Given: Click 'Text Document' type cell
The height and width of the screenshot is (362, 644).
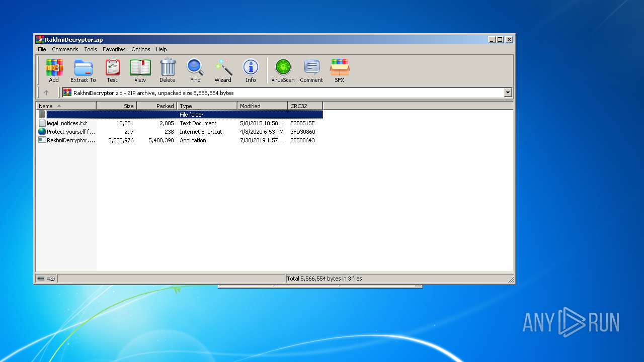Looking at the screenshot, I should tap(198, 123).
